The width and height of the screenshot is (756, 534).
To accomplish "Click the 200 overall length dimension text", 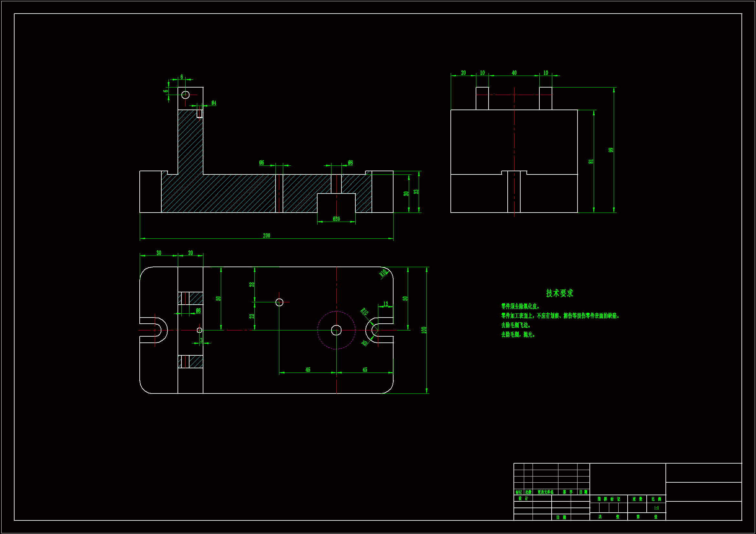I will pos(266,236).
